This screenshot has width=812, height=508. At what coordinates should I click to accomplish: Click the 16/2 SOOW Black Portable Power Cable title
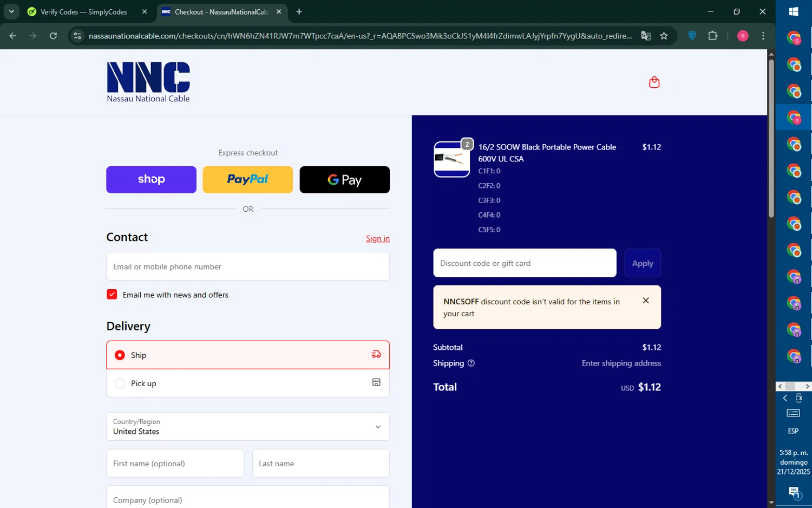(547, 153)
